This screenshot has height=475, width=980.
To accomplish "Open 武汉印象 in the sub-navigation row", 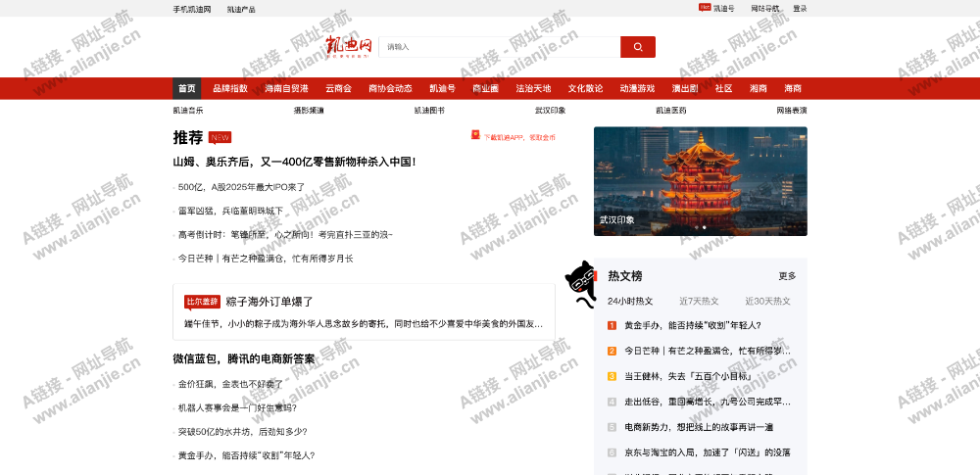I will [x=551, y=111].
